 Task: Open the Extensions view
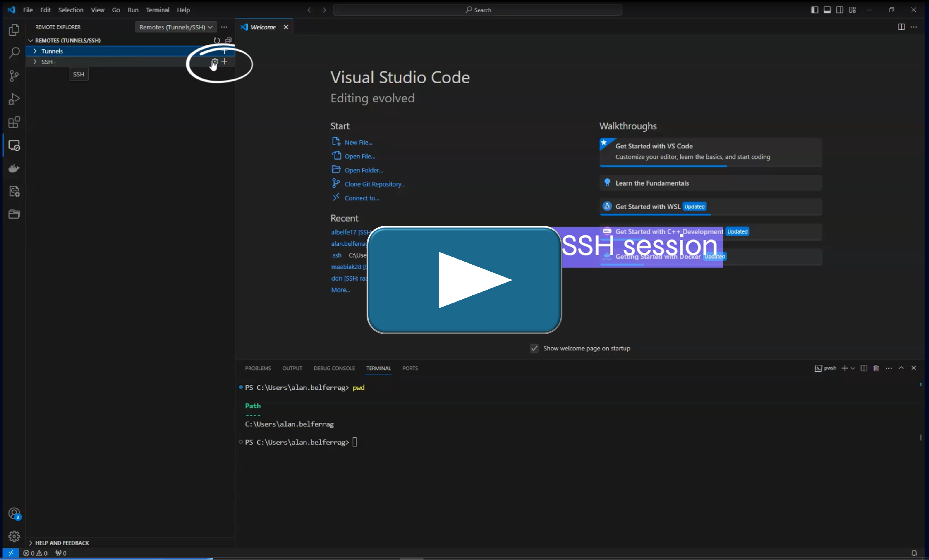click(x=14, y=122)
